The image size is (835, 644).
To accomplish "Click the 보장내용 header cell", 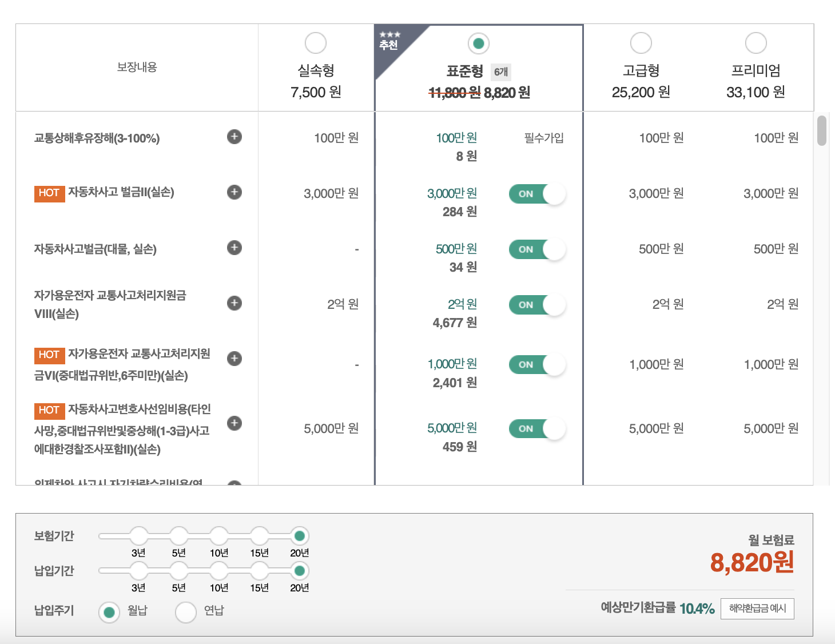I will coord(137,67).
